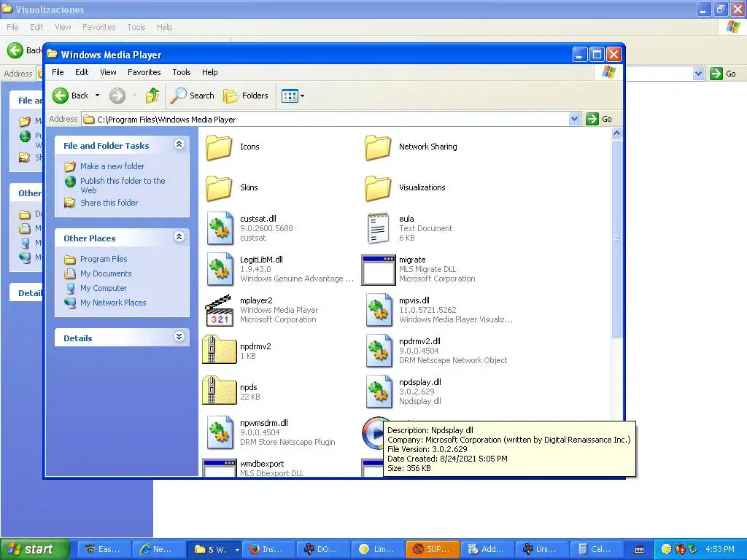Viewport: 747px width, 560px height.
Task: Open the File menu in Windows Media Player window
Action: [x=58, y=72]
